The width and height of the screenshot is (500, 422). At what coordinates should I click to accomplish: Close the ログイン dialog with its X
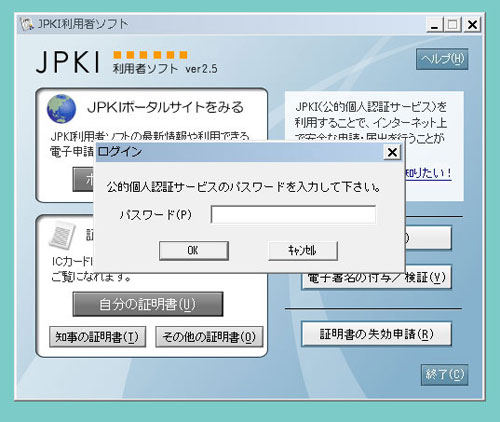[x=392, y=152]
